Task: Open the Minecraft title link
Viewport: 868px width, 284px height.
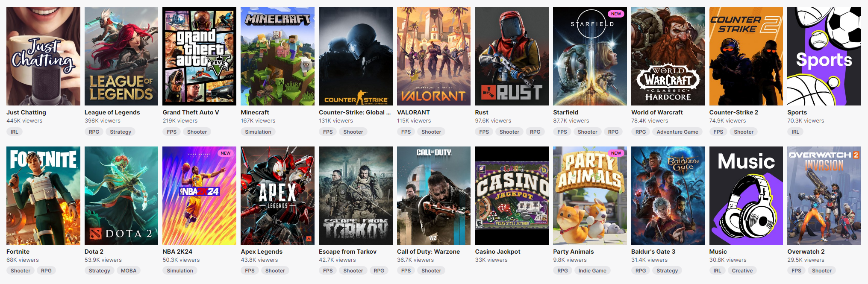Action: [x=255, y=112]
